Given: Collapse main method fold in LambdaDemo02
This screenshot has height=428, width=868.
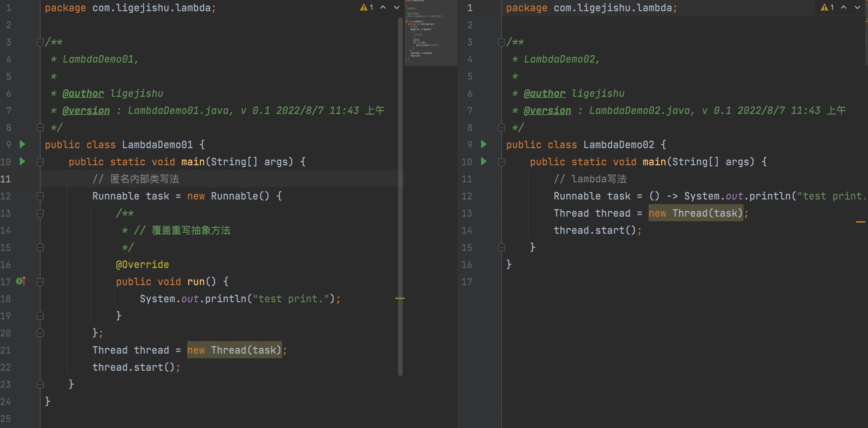Looking at the screenshot, I should point(501,162).
